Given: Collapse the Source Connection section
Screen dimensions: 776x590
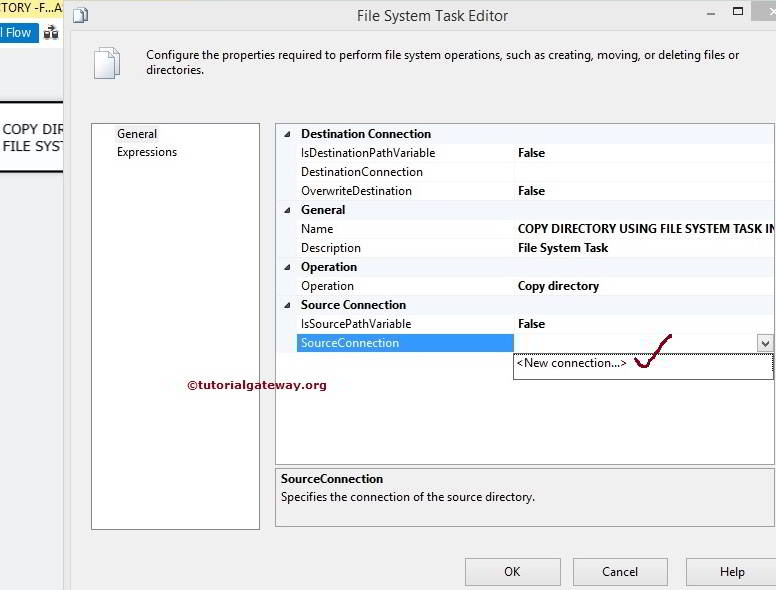Looking at the screenshot, I should point(288,305).
